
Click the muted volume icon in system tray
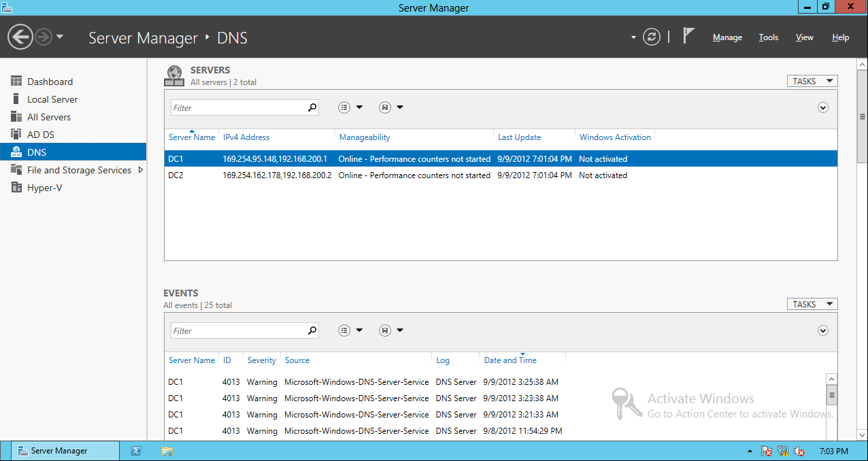coord(799,451)
